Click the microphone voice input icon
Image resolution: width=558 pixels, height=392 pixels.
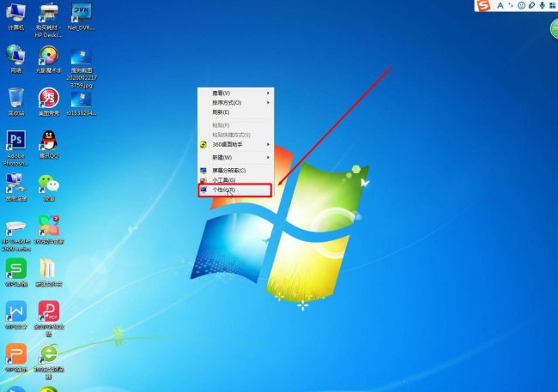[542, 5]
